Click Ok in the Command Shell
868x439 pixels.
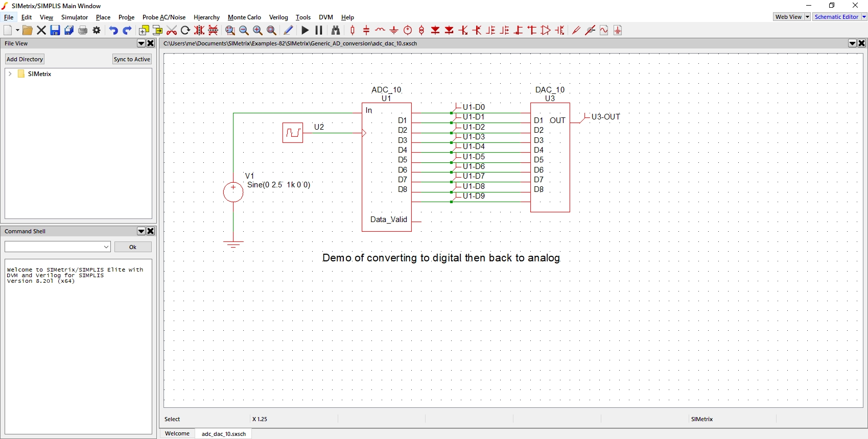(133, 247)
